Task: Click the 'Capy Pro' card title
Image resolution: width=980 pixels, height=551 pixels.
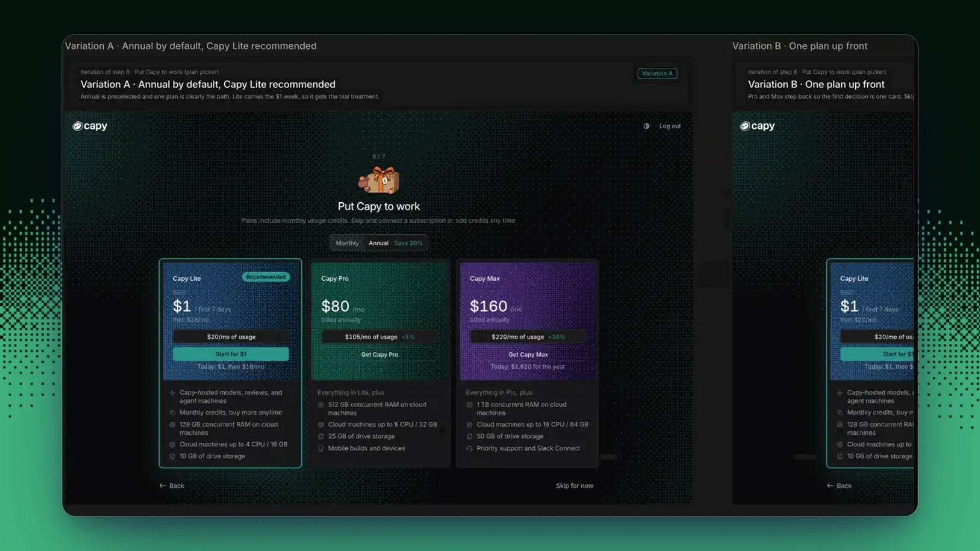Action: (x=335, y=278)
